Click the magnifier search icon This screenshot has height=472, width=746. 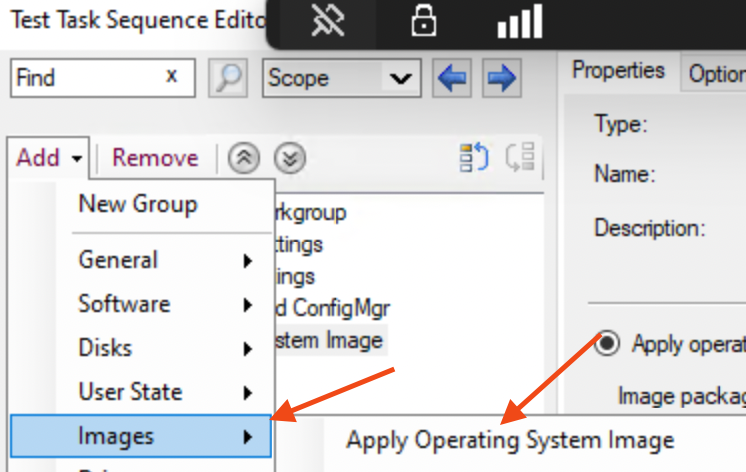click(228, 78)
